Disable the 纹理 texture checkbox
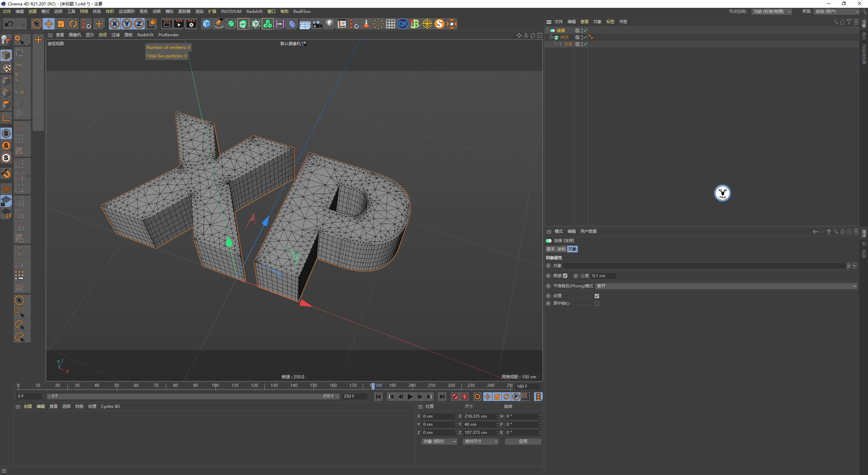This screenshot has height=475, width=868. (x=597, y=296)
